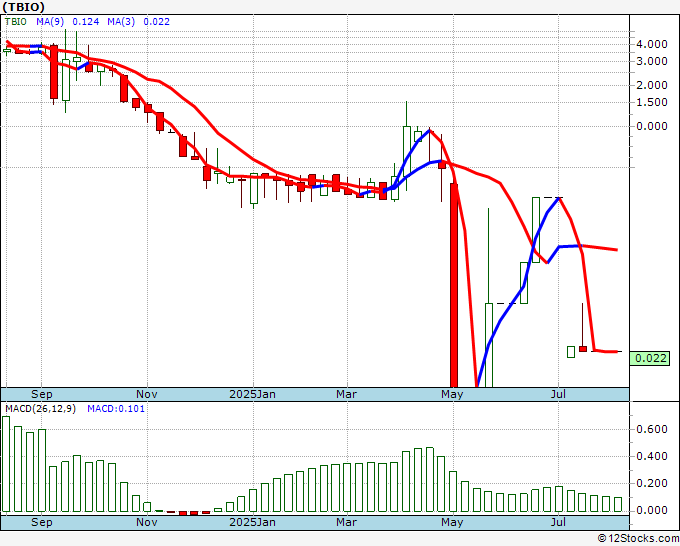Click the MACD(26,12,9) indicator label
This screenshot has height=546, width=680.
pyautogui.click(x=40, y=409)
